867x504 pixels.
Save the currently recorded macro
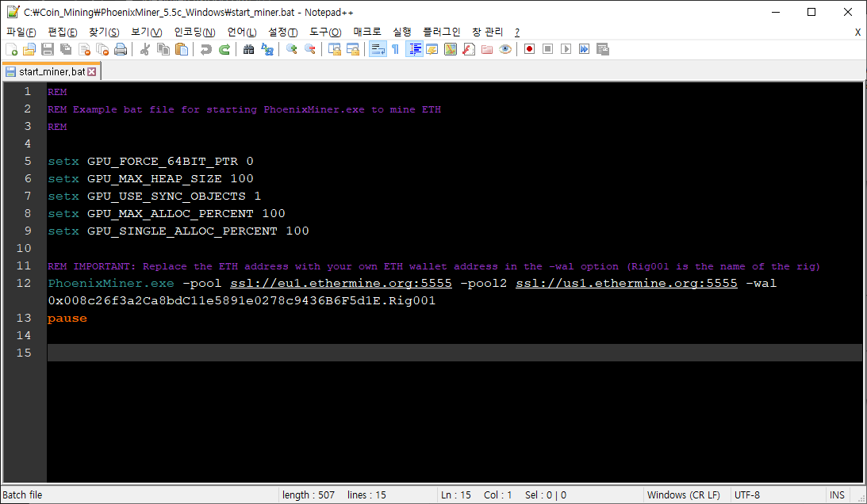pos(603,50)
